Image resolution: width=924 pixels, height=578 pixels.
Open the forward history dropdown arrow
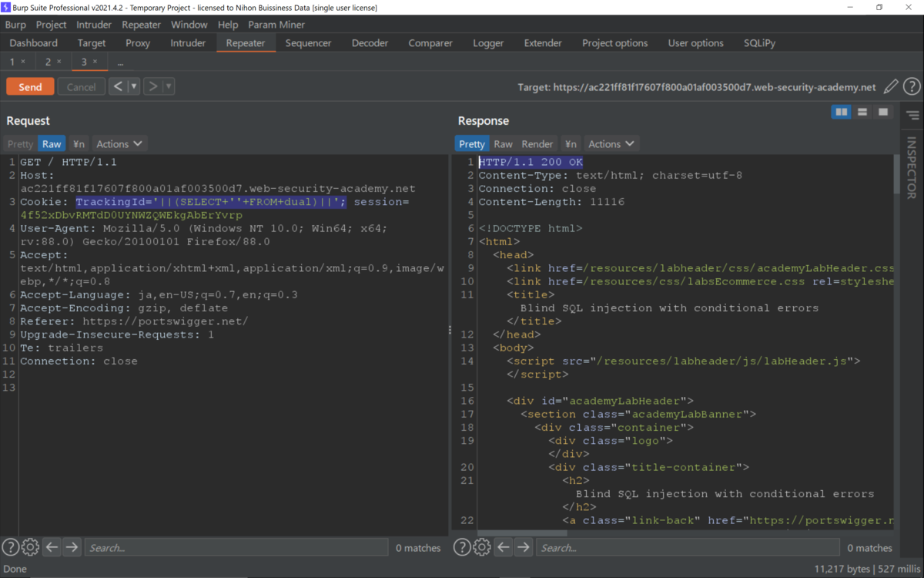point(169,86)
